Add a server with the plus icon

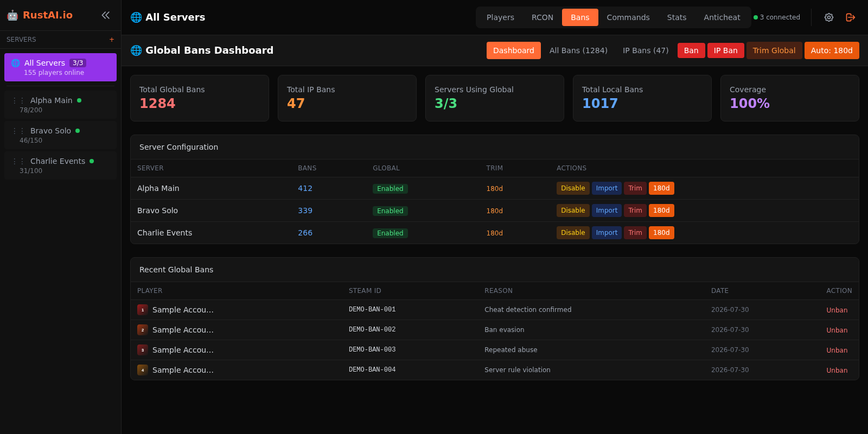point(112,40)
